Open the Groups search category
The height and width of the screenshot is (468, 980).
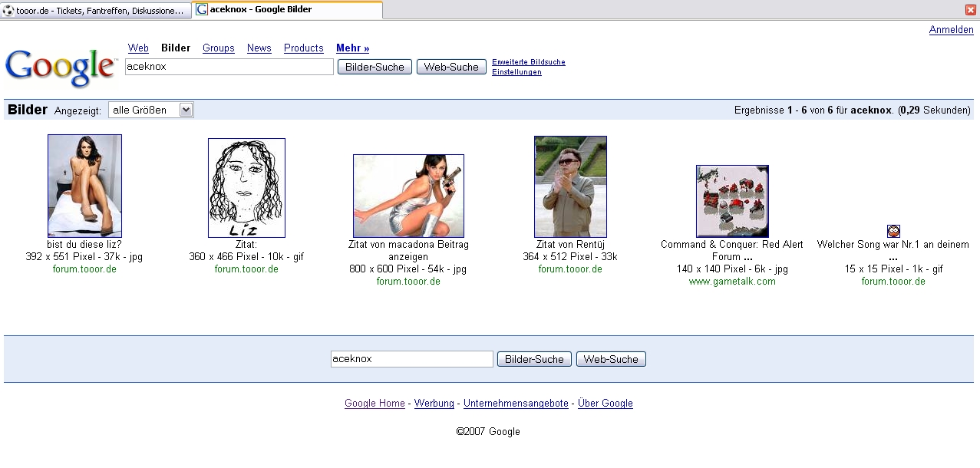218,48
